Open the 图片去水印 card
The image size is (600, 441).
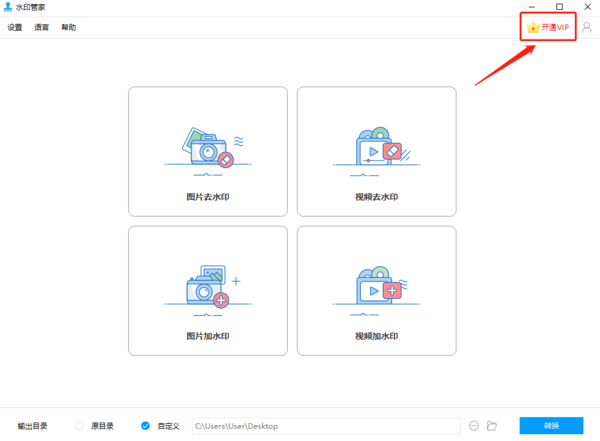208,151
